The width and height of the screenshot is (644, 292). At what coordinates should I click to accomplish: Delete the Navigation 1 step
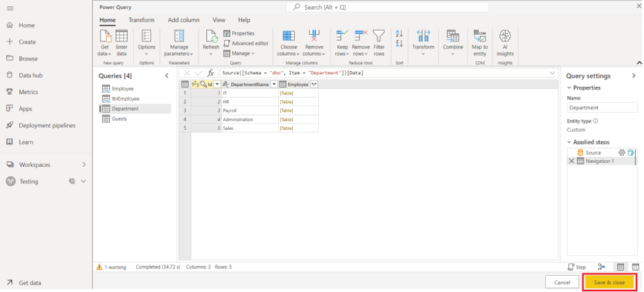[571, 161]
